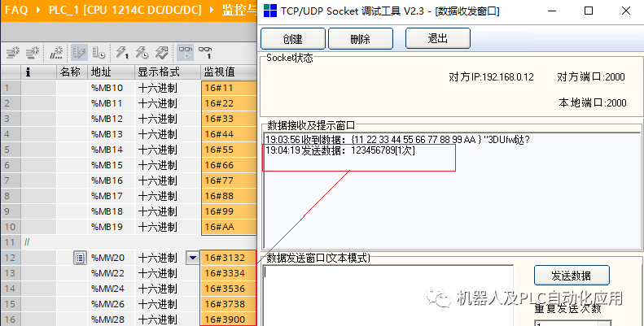This screenshot has height=326, width=644.
Task: Select the %MB15 address cell
Action: [x=111, y=165]
